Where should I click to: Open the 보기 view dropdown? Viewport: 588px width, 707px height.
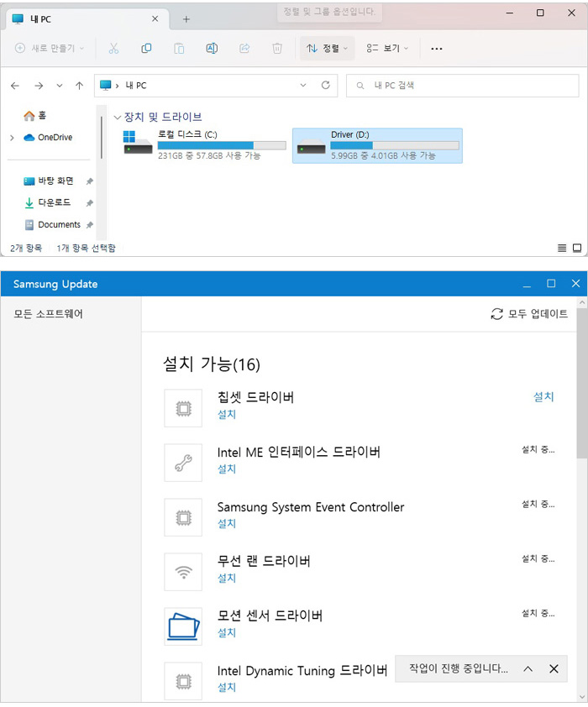(x=387, y=48)
